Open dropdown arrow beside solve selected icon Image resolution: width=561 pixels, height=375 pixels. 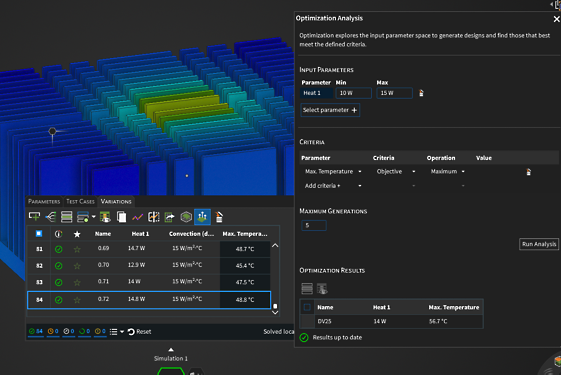click(x=93, y=217)
